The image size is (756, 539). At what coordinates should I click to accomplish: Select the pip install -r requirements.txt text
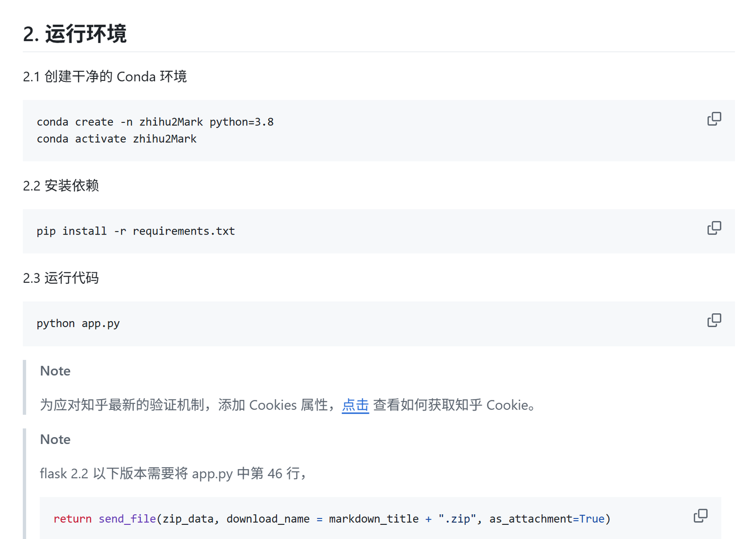point(135,230)
